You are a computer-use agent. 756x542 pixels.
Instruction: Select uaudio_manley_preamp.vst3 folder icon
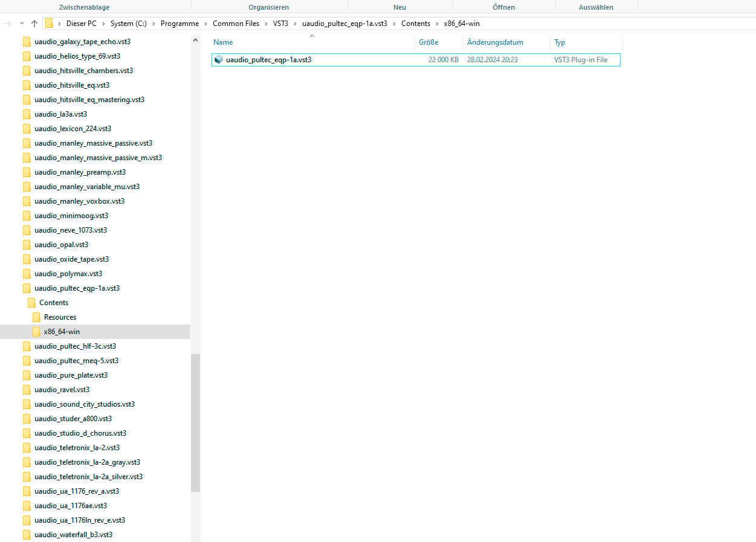coord(27,172)
